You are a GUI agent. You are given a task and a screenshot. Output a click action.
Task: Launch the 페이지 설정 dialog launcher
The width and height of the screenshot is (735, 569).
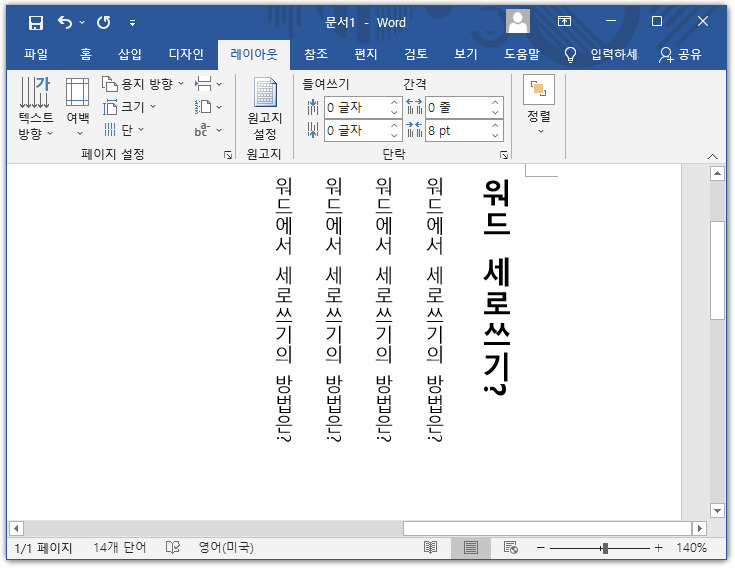pyautogui.click(x=228, y=155)
